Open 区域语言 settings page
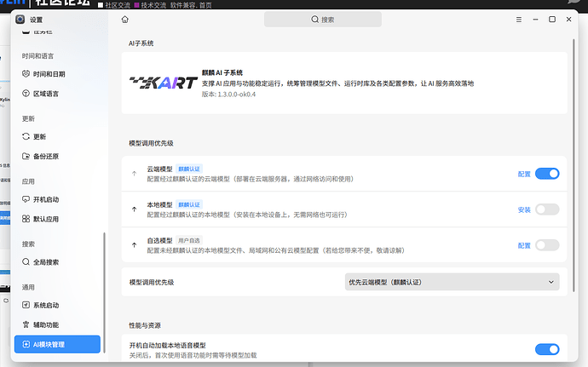The height and width of the screenshot is (367, 588). pyautogui.click(x=57, y=94)
